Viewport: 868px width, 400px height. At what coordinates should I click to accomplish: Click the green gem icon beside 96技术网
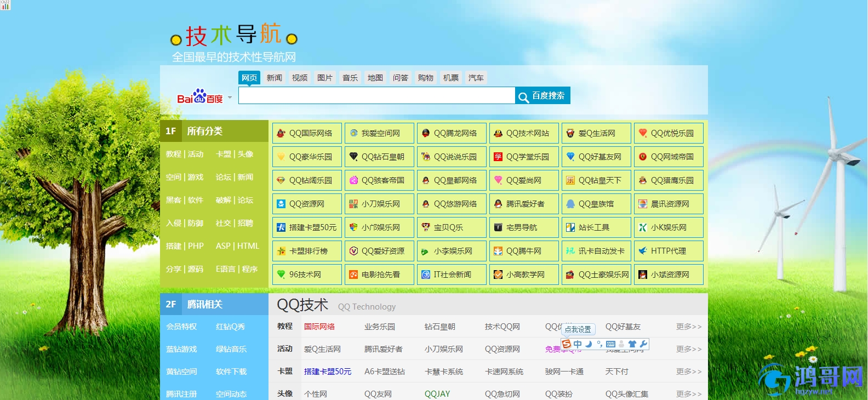click(281, 275)
